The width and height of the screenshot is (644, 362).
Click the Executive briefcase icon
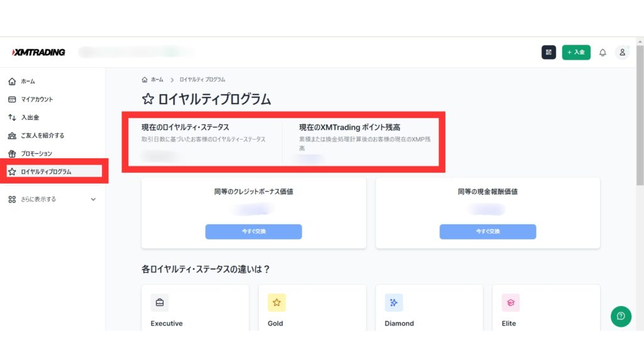pyautogui.click(x=160, y=303)
